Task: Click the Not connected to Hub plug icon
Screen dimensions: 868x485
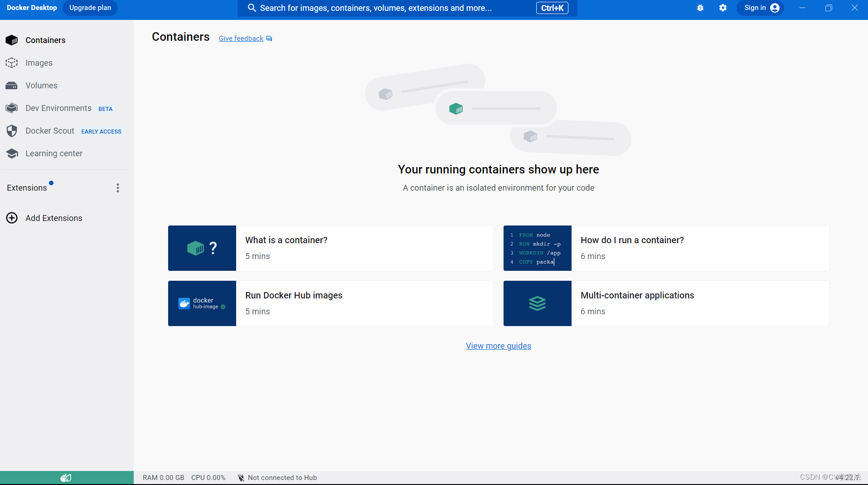Action: coord(241,477)
